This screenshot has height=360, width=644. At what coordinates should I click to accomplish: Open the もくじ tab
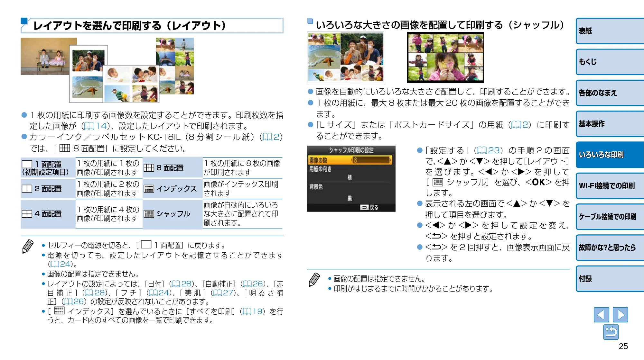[x=610, y=62]
